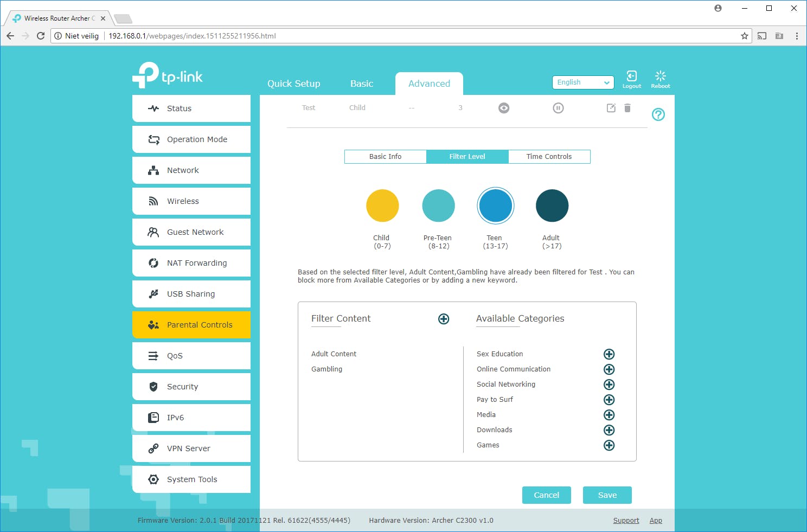The image size is (807, 532).
Task: Click the Chrome profile avatar icon
Action: tap(718, 8)
